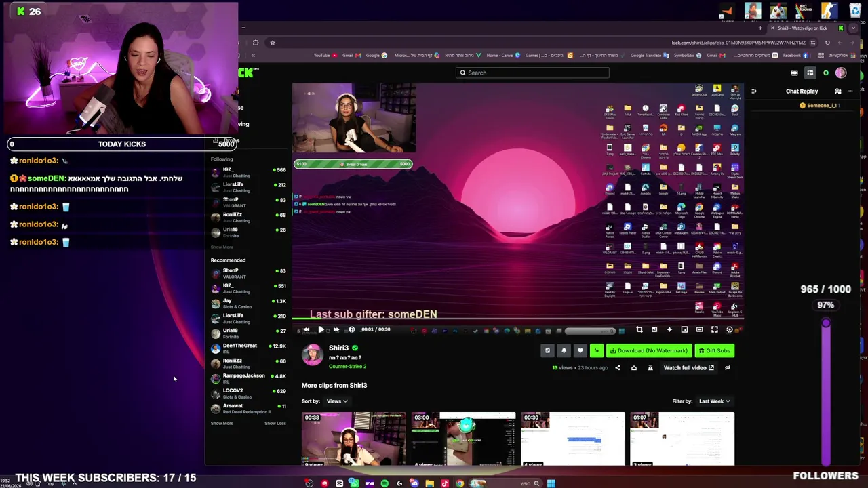Toggle theater mode on the clip player
The image size is (868, 488).
699,329
